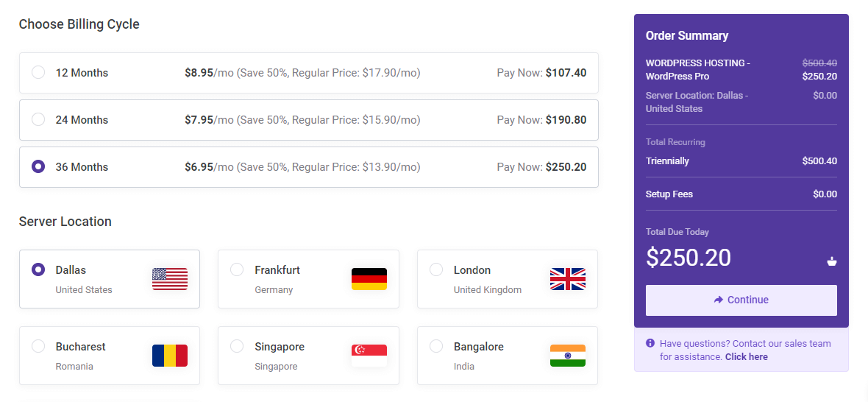Select the Singapore server location radio

(237, 346)
